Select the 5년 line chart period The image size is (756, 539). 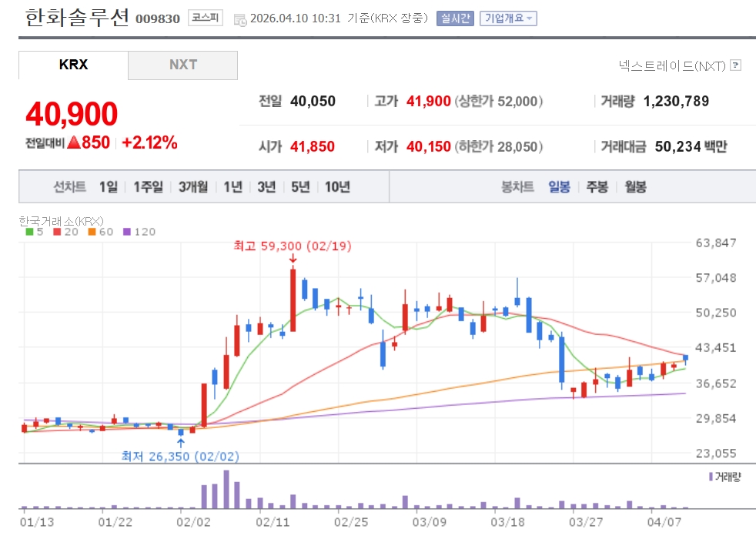point(300,186)
